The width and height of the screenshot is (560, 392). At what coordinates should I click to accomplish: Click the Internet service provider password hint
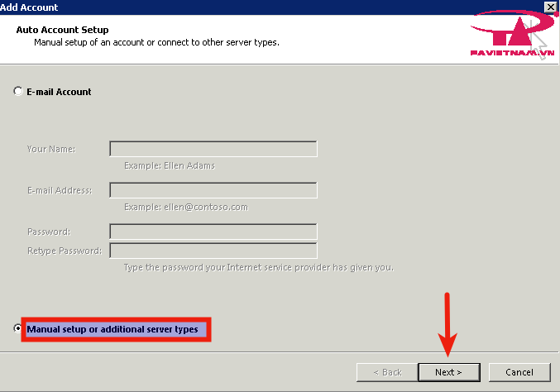point(258,267)
